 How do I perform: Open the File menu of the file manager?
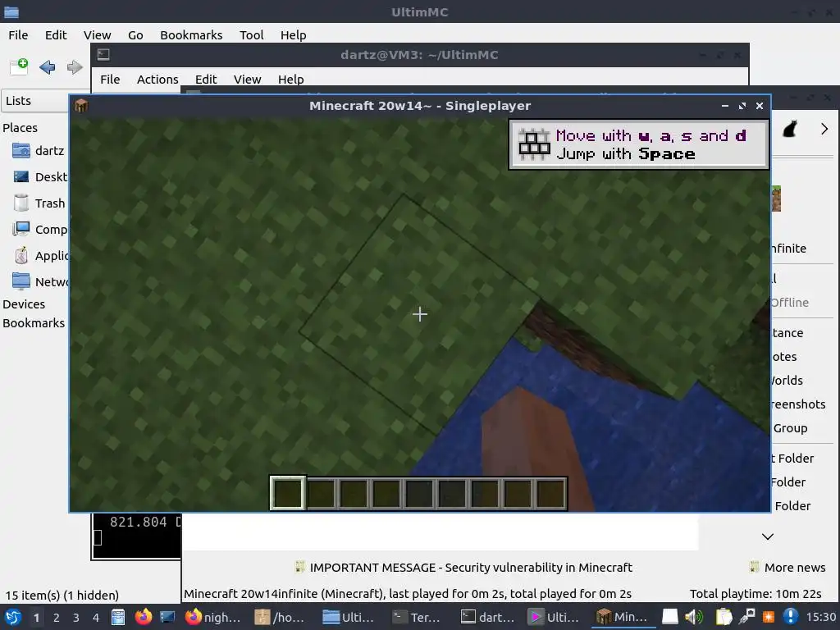pyautogui.click(x=18, y=34)
